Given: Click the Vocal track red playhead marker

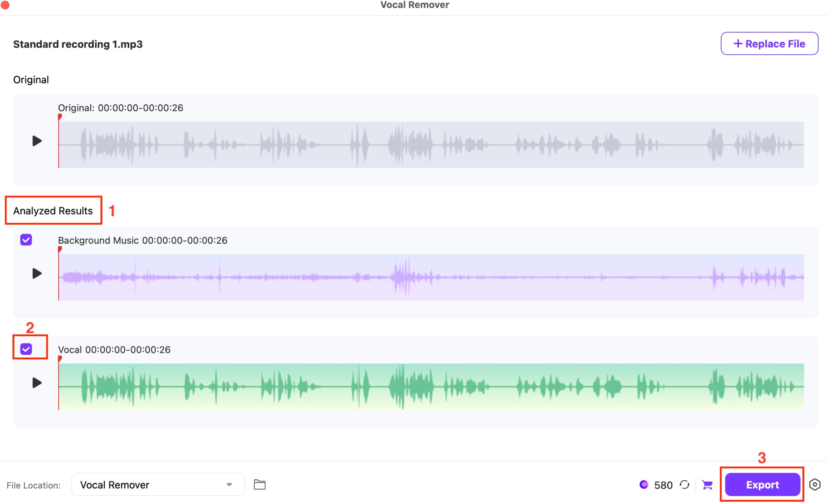Looking at the screenshot, I should tap(60, 359).
